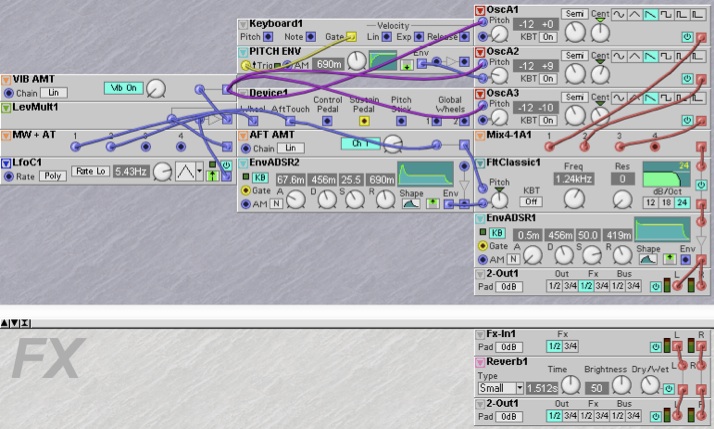The width and height of the screenshot is (714, 429).
Task: Open the FltClassic1 module menu arrow
Action: (x=480, y=161)
